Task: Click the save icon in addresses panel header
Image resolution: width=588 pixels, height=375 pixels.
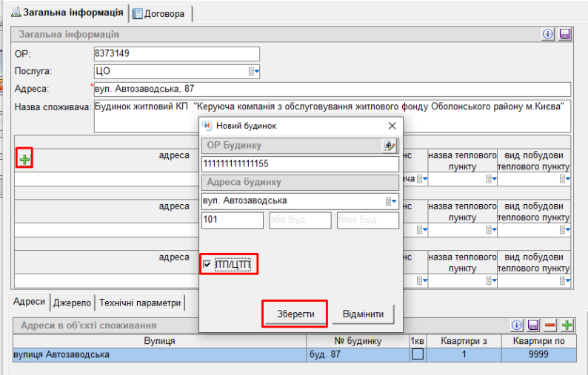Action: [533, 325]
